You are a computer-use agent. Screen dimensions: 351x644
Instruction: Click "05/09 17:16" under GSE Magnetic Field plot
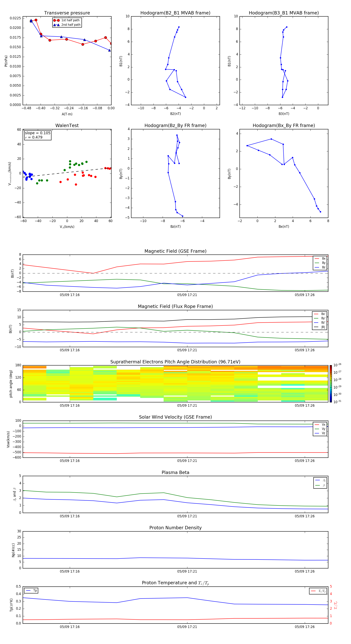click(70, 295)
